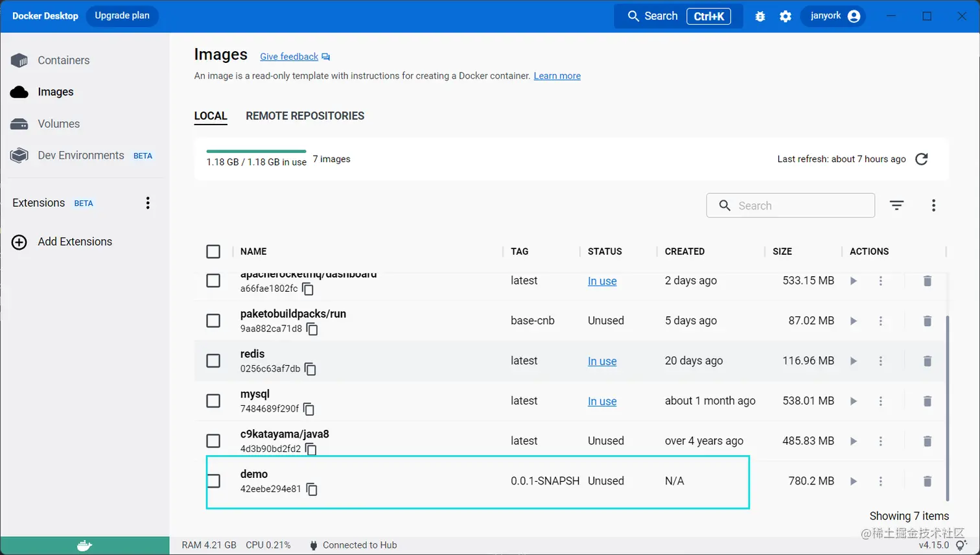
Task: Sort by the STATUS column header
Action: (605, 252)
